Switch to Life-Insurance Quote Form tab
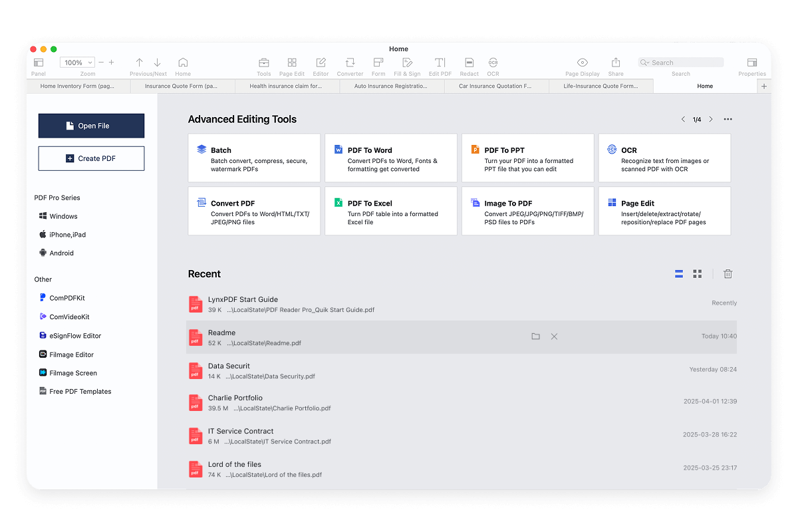 tap(601, 86)
